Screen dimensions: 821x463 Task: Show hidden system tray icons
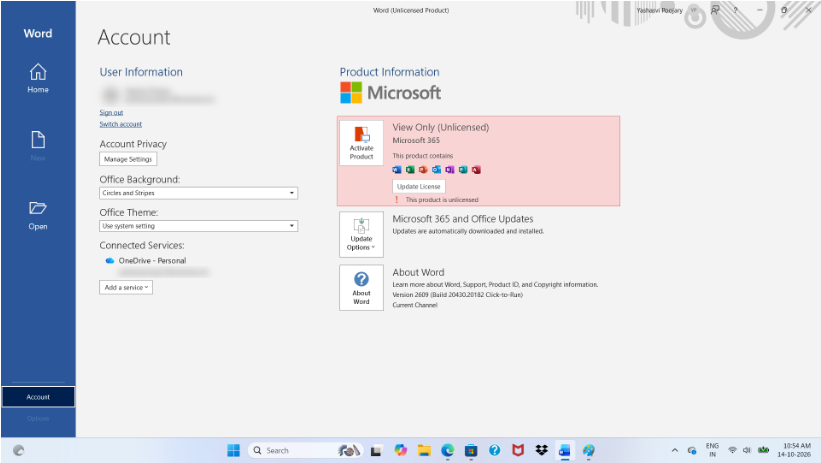click(x=675, y=450)
